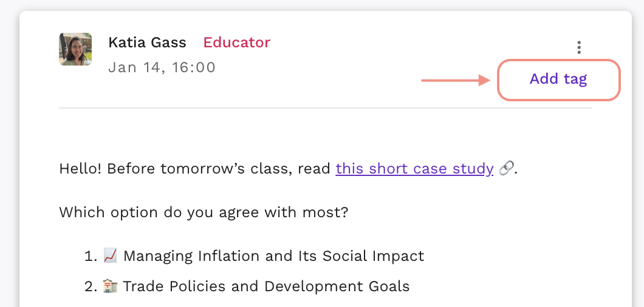Viewport: 644px width, 307px height.
Task: Click the orange arrow pointing to Add tag
Action: tap(456, 80)
